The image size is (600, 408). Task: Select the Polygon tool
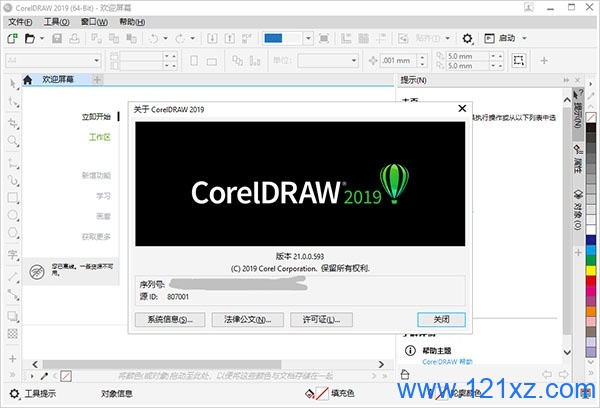pyautogui.click(x=13, y=233)
